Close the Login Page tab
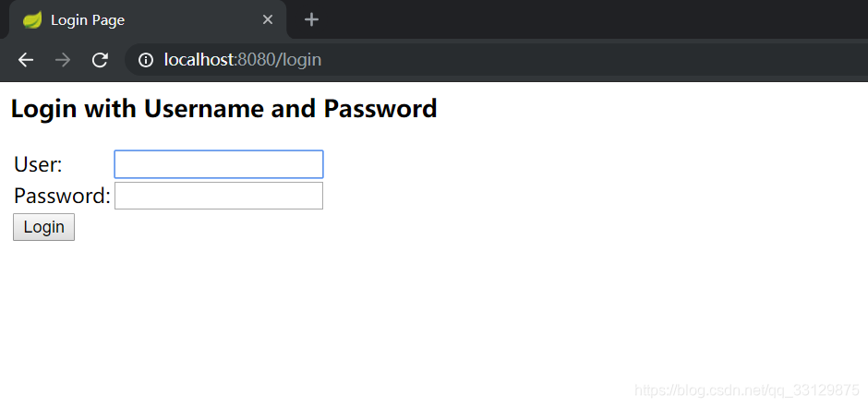868x407 pixels. point(268,20)
